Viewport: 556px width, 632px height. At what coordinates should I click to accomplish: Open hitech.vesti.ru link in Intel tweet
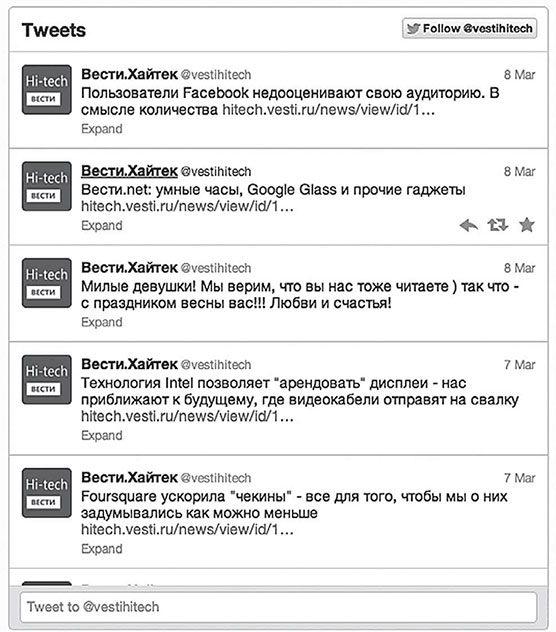187,416
